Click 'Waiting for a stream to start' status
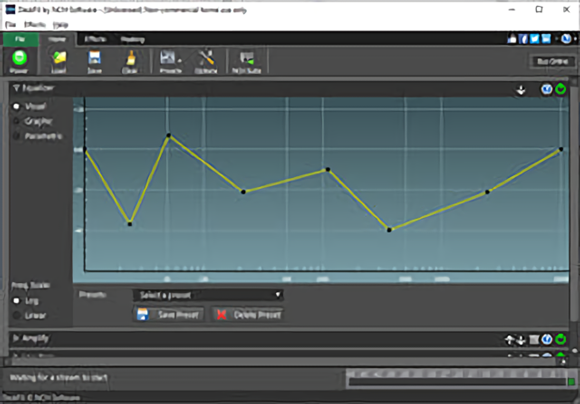 58,378
